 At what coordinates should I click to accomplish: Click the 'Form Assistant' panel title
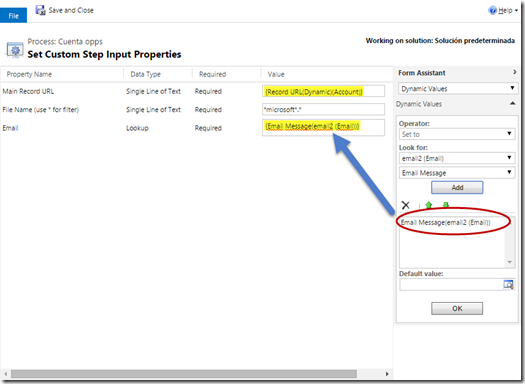click(x=422, y=73)
